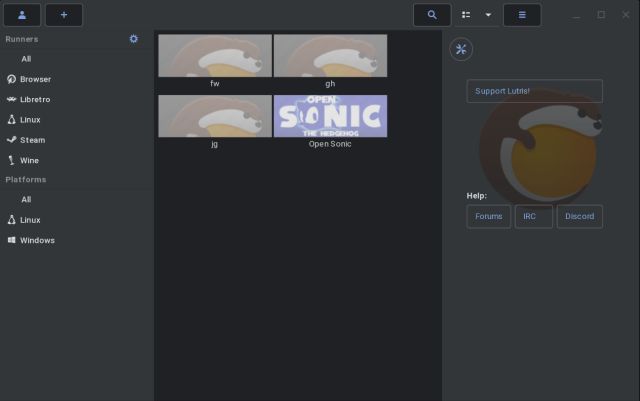
Task: Select the Steam runner
Action: (x=32, y=140)
